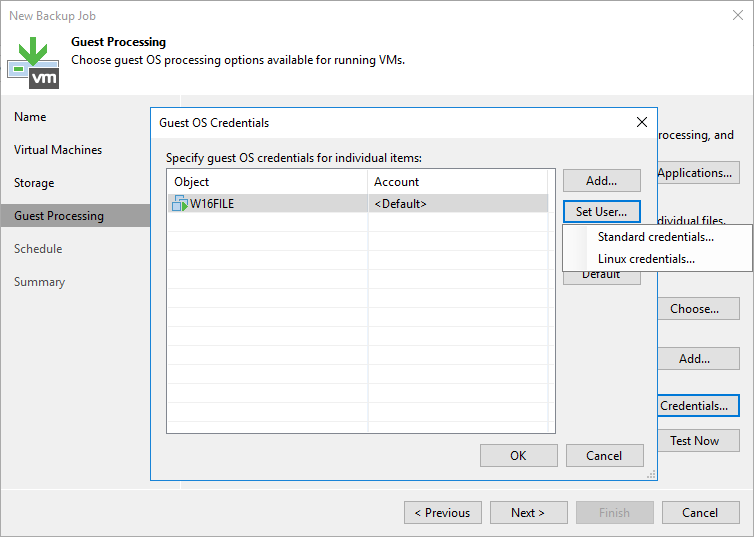Open the Storage wizard step
Screen dimensions: 754x537
point(34,183)
